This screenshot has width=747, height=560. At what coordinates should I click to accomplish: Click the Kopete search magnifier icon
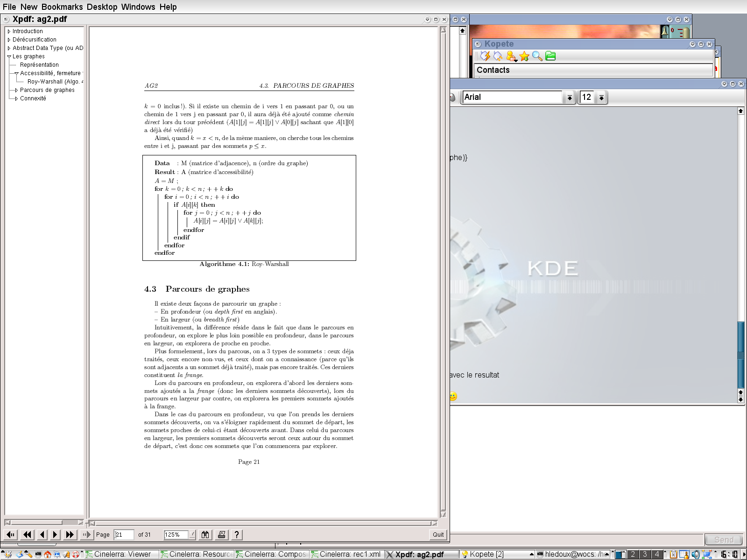(x=537, y=56)
